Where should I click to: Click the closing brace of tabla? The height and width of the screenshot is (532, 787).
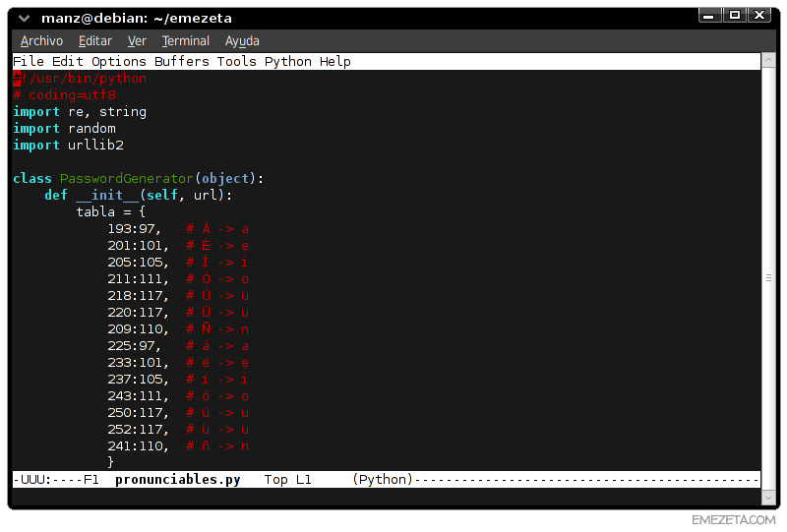[x=110, y=462]
